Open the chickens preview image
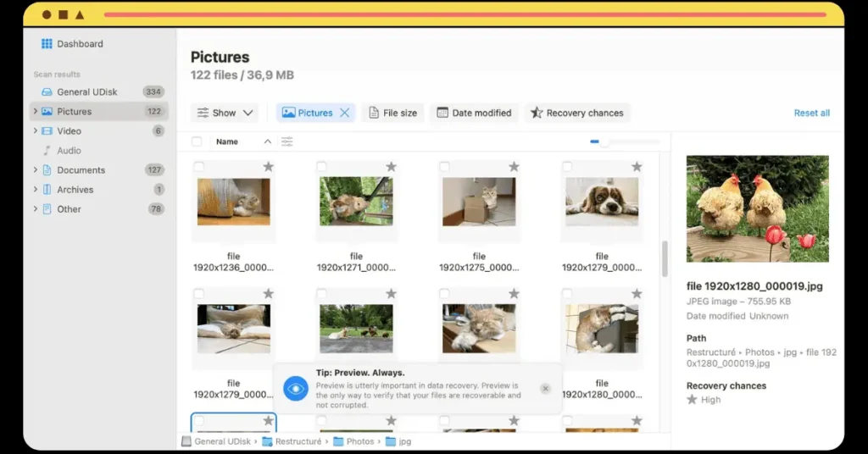 coord(758,208)
